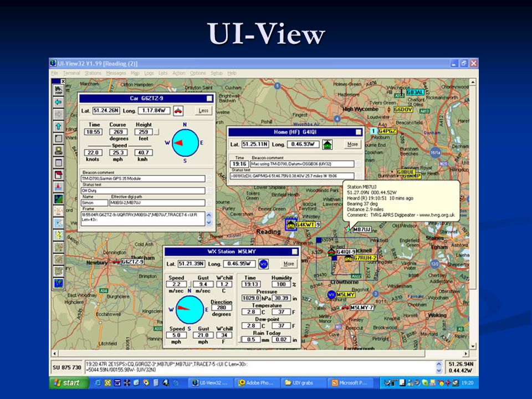Click the car symbol button in G6ZTZ-9 window
This screenshot has height=399, width=532.
coord(178,111)
